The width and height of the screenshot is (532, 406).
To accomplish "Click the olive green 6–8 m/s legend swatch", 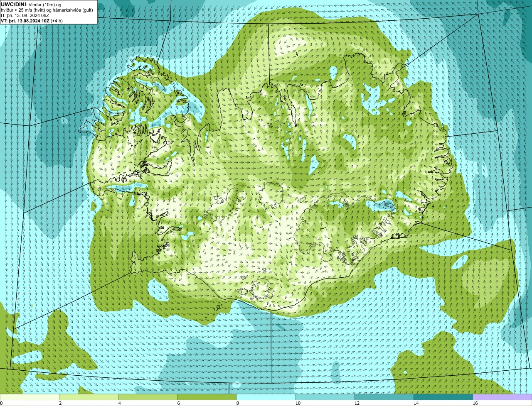I will (207, 397).
